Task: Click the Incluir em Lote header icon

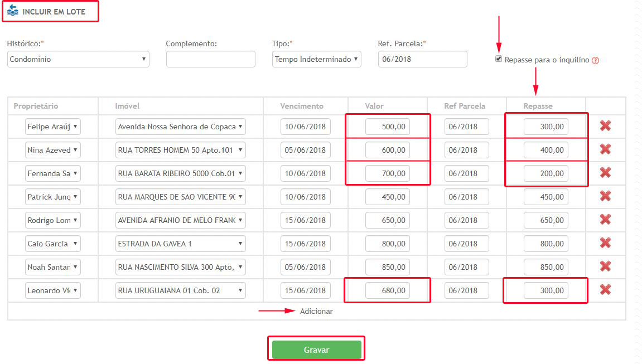Action: (x=12, y=11)
